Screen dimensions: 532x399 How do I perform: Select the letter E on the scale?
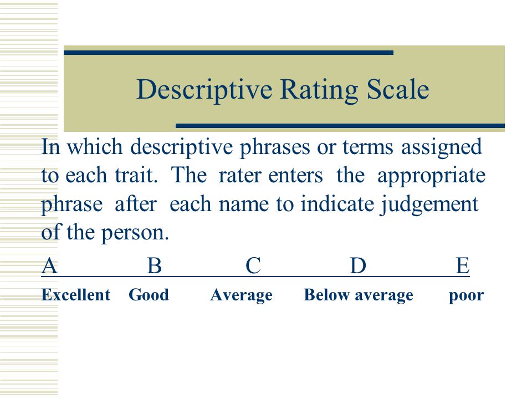tap(462, 265)
